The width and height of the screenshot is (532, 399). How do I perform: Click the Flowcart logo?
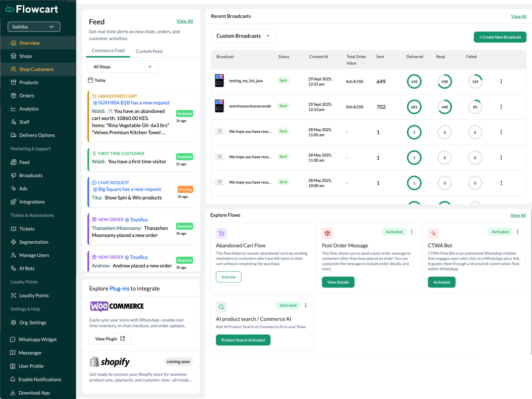click(32, 9)
